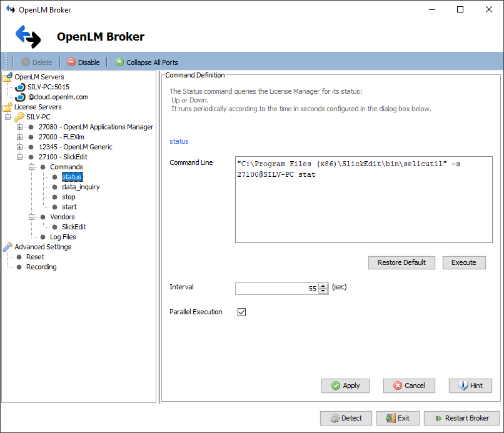504x433 pixels.
Task: Increase Interval with the up stepper arrow
Action: pos(323,286)
